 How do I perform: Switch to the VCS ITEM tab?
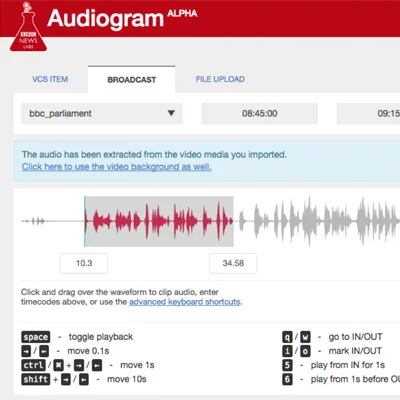(x=50, y=79)
